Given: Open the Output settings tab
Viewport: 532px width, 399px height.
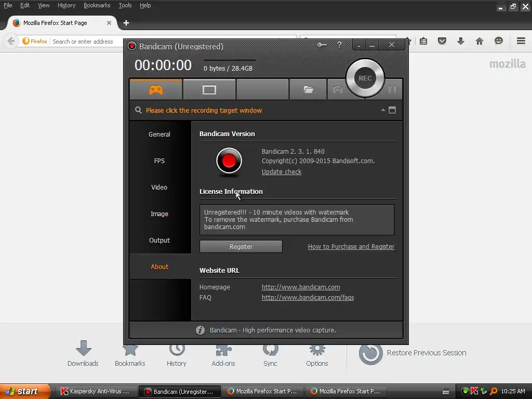Looking at the screenshot, I should pyautogui.click(x=159, y=240).
